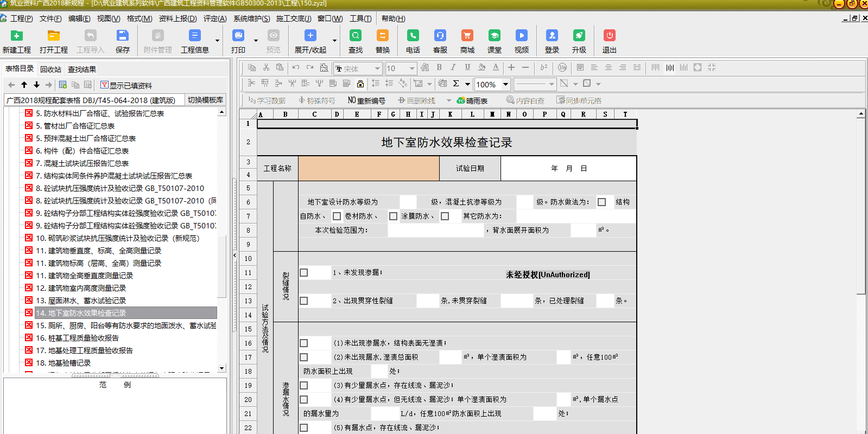Click the sum (Σ) formula icon
The width and height of the screenshot is (868, 434).
pyautogui.click(x=456, y=84)
